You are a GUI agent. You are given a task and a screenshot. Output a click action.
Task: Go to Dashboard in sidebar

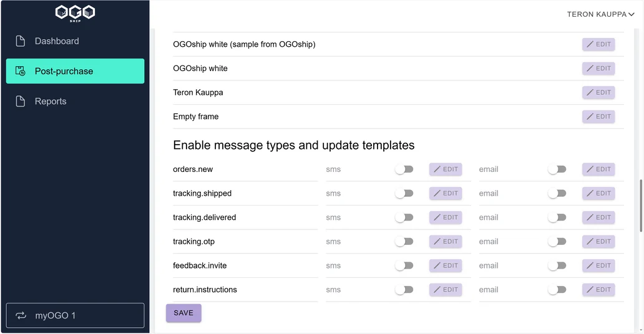tap(75, 41)
